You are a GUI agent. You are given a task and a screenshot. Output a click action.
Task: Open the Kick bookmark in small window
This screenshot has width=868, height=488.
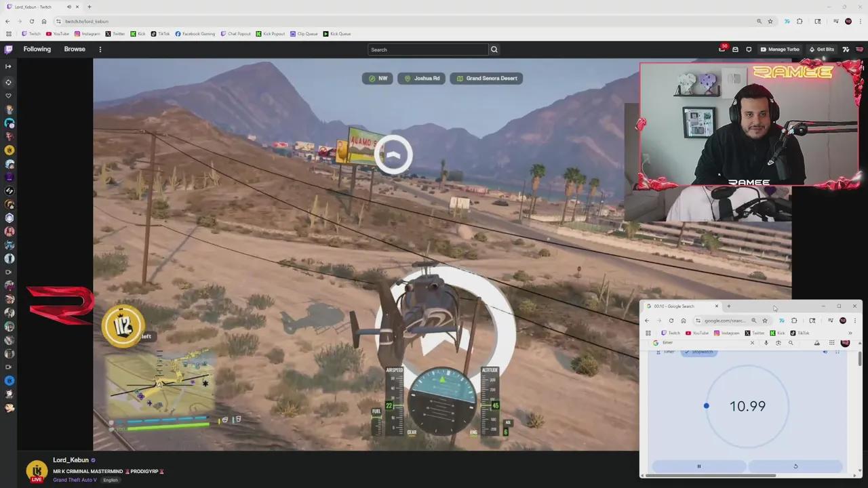click(778, 333)
